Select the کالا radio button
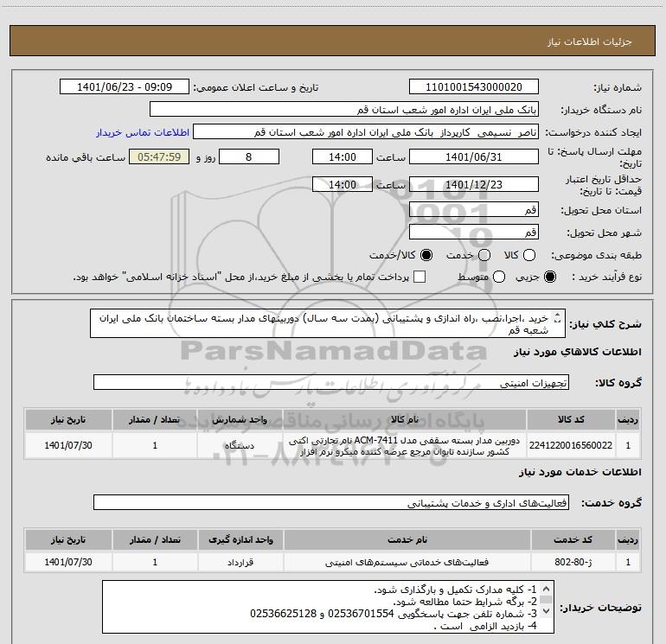Image resolution: width=666 pixels, height=644 pixels. [x=529, y=255]
